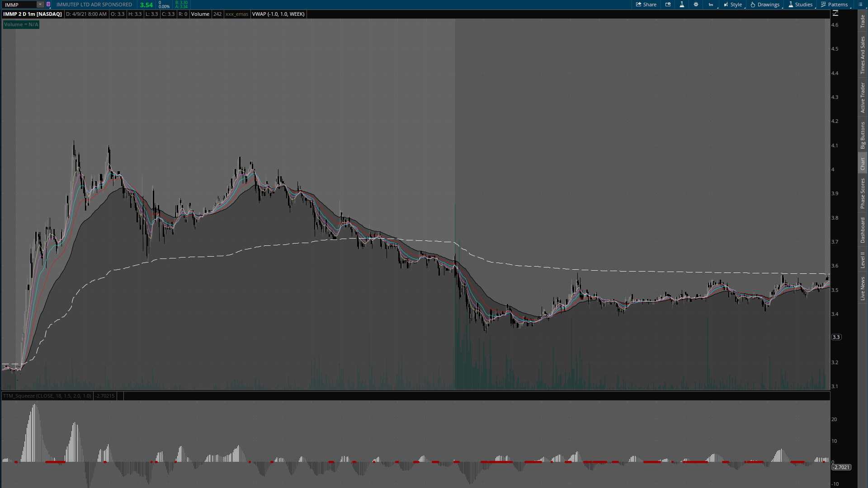
Task: Expand the IMMP symbol dropdown arrow
Action: 40,5
